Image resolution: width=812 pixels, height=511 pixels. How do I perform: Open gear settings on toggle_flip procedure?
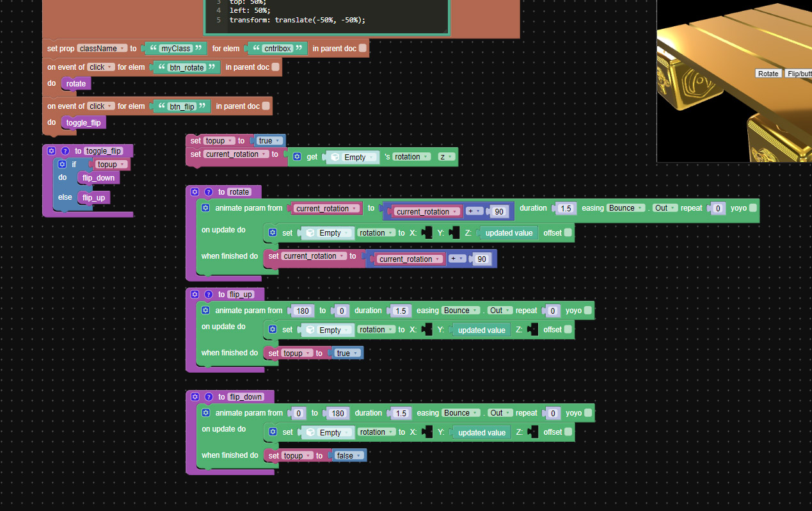pos(52,151)
